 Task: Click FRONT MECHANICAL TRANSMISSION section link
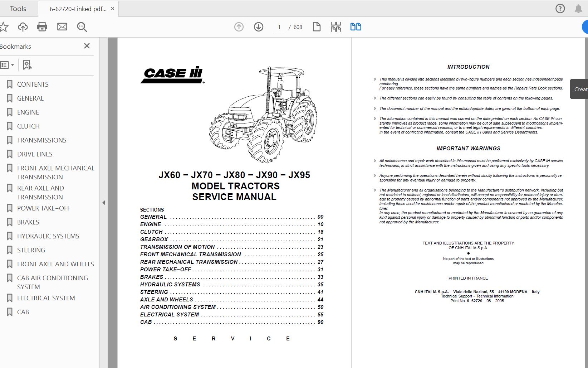point(232,255)
